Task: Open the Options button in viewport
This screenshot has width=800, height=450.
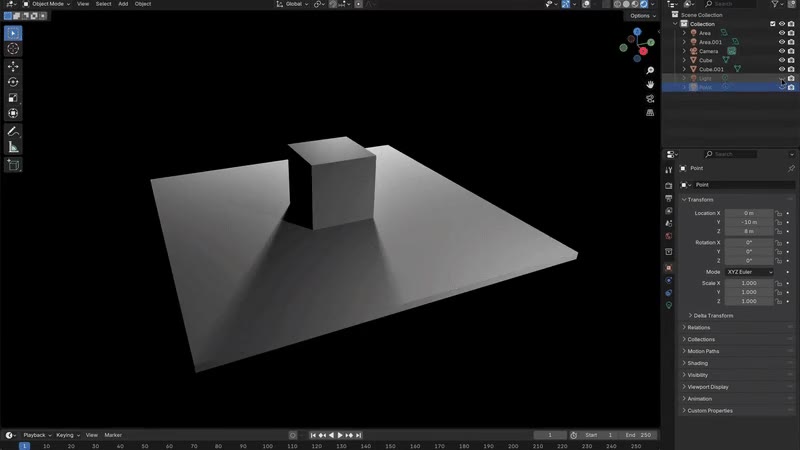Action: 642,16
